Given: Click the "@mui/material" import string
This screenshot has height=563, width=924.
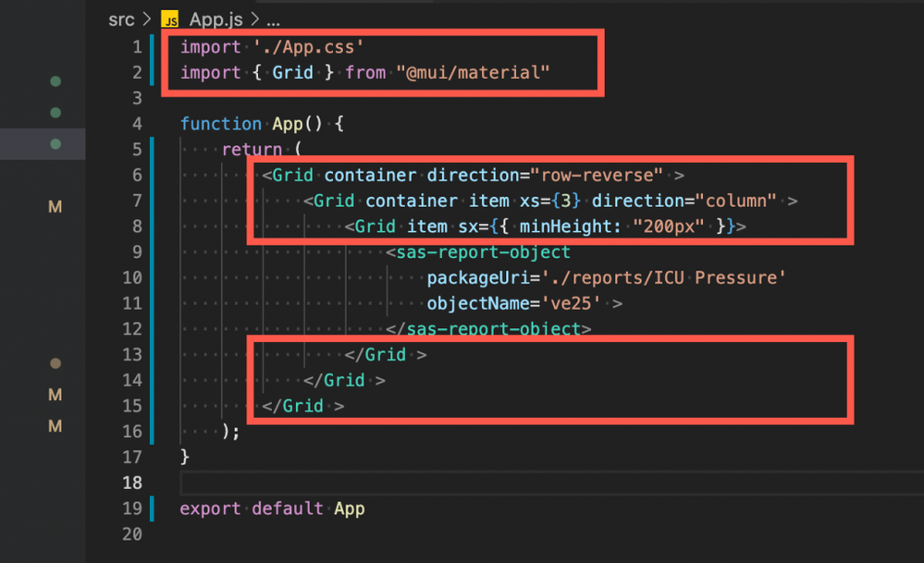Looking at the screenshot, I should pos(473,72).
